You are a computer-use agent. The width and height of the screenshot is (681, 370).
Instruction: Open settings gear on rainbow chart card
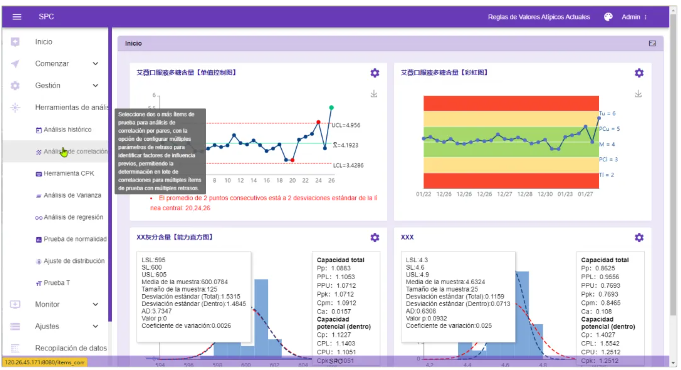click(x=639, y=73)
